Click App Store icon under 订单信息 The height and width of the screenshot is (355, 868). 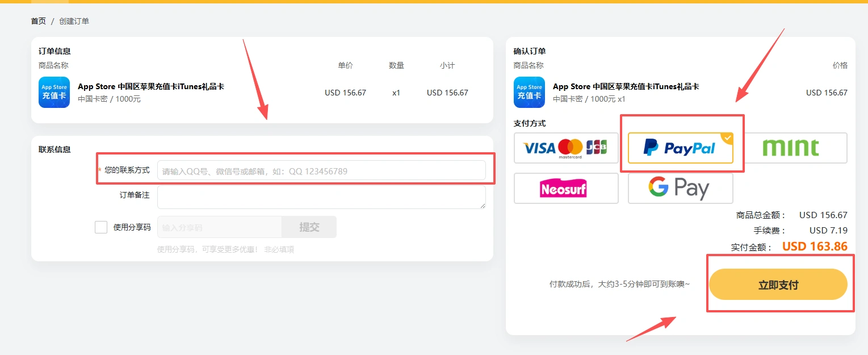54,92
